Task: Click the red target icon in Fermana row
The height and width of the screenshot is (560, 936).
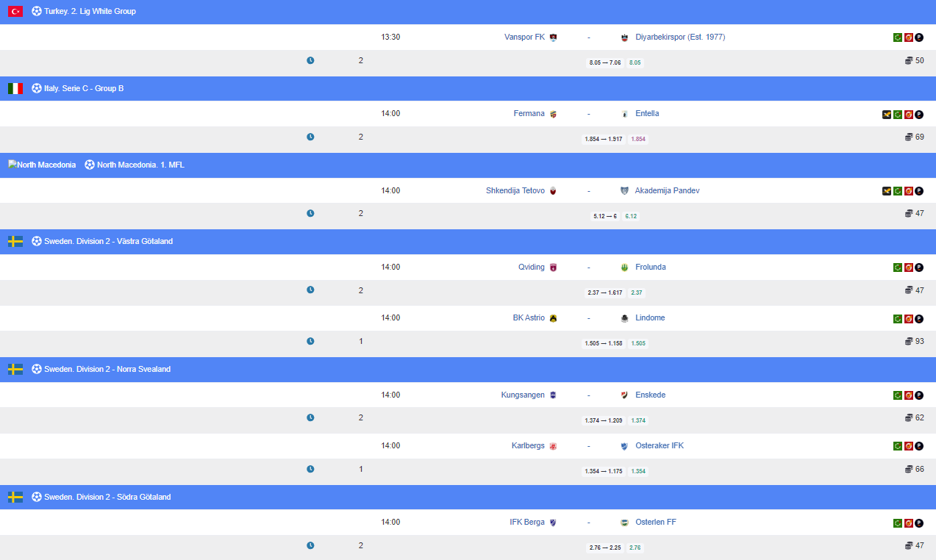Action: (x=908, y=115)
